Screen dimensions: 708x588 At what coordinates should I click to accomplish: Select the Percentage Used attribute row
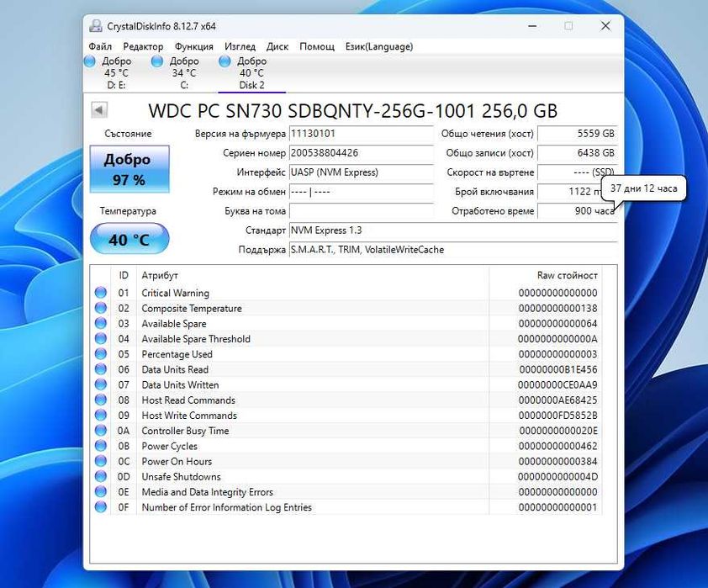click(x=346, y=354)
